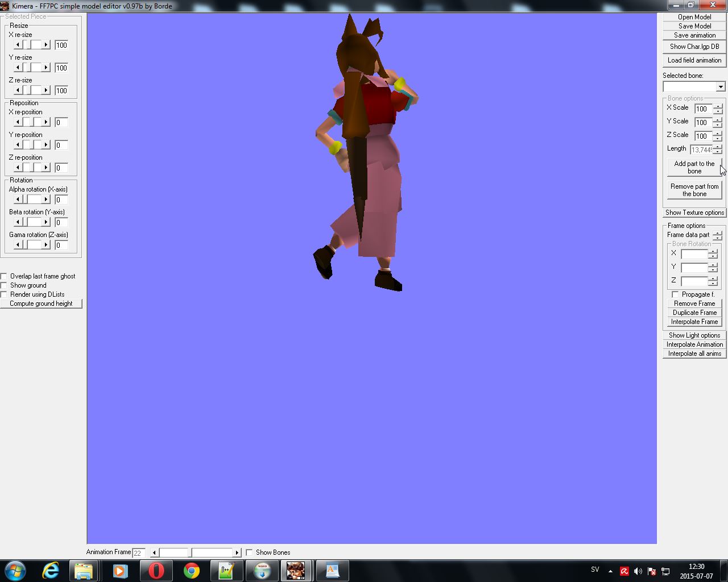
Task: Open Show Light options
Action: tap(694, 335)
